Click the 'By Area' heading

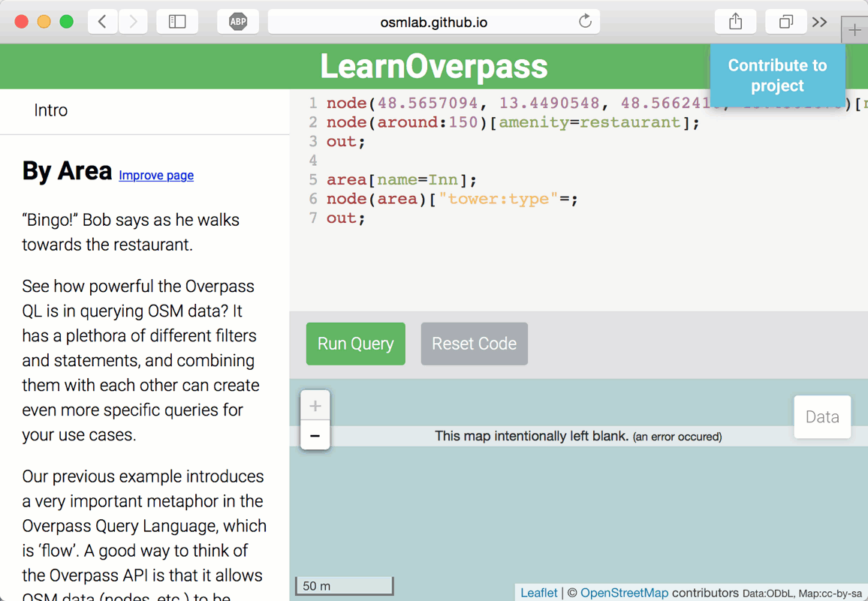coord(67,171)
